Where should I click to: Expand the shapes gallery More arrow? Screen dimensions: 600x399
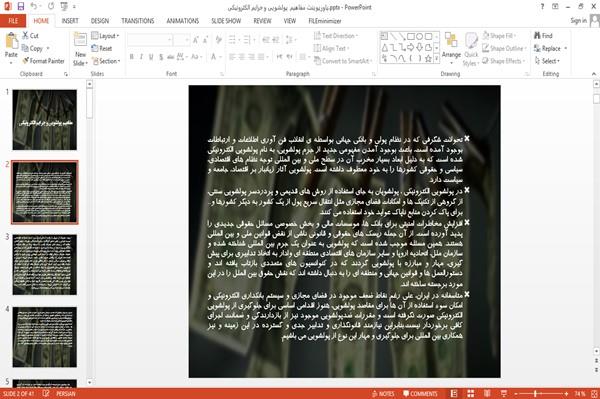point(437,59)
